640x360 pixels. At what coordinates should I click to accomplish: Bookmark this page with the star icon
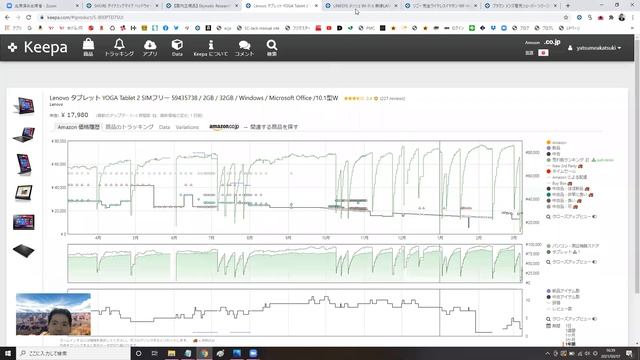(566, 18)
